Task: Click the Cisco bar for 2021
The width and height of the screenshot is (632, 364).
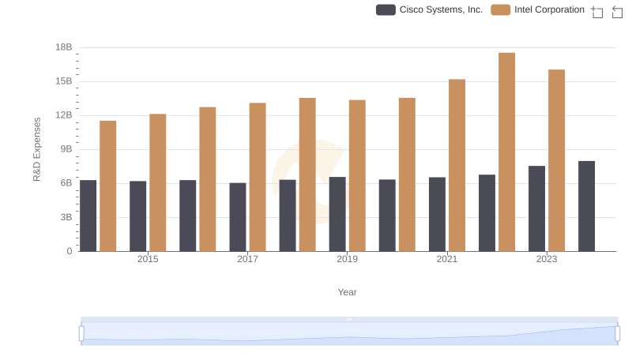Action: tap(438, 215)
